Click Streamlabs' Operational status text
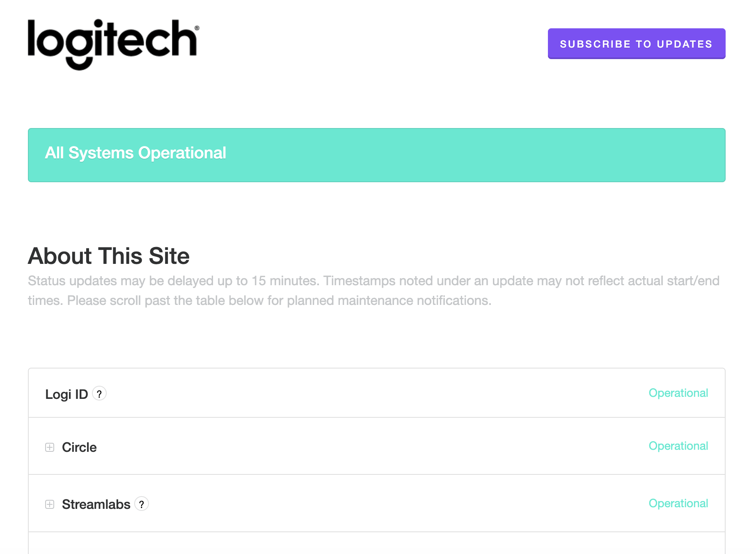Screen dimensions: 756x554 [678, 504]
